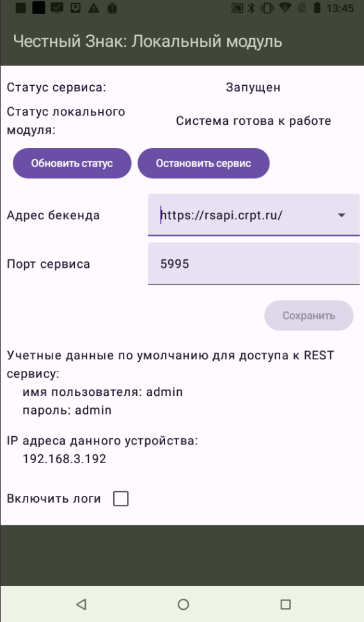364x622 pixels.
Task: Tap the warning triangle status bar icon
Action: [x=93, y=8]
